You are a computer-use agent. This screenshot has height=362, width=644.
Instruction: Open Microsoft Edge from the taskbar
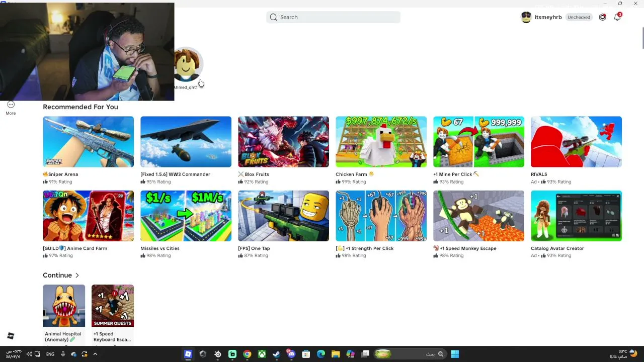point(321,354)
